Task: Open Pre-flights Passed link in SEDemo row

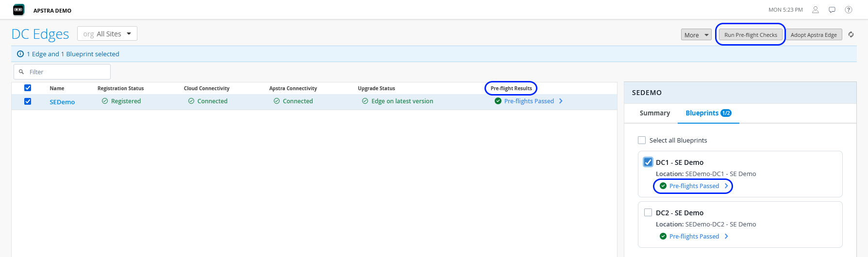Action: [529, 101]
